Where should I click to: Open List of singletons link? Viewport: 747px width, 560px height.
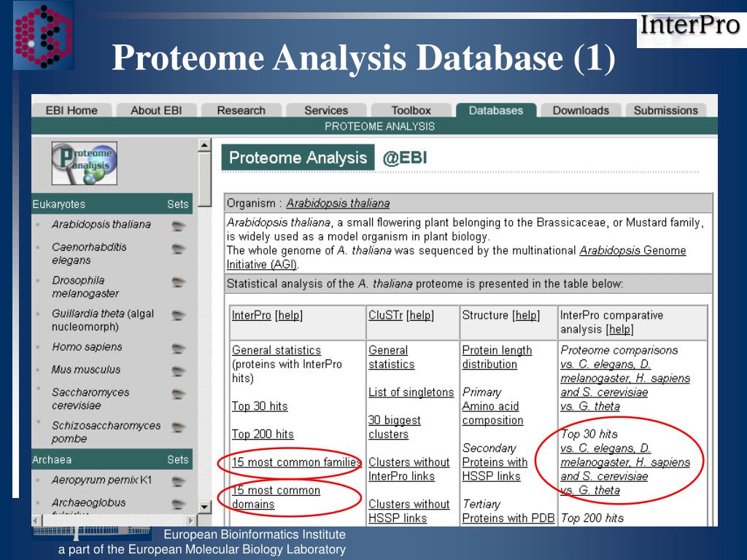point(411,392)
